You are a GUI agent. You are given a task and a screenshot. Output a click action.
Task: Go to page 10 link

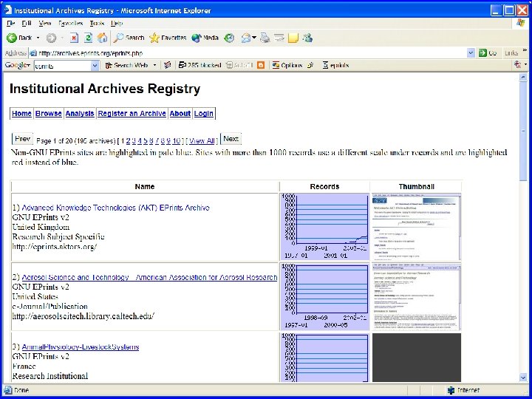click(177, 141)
